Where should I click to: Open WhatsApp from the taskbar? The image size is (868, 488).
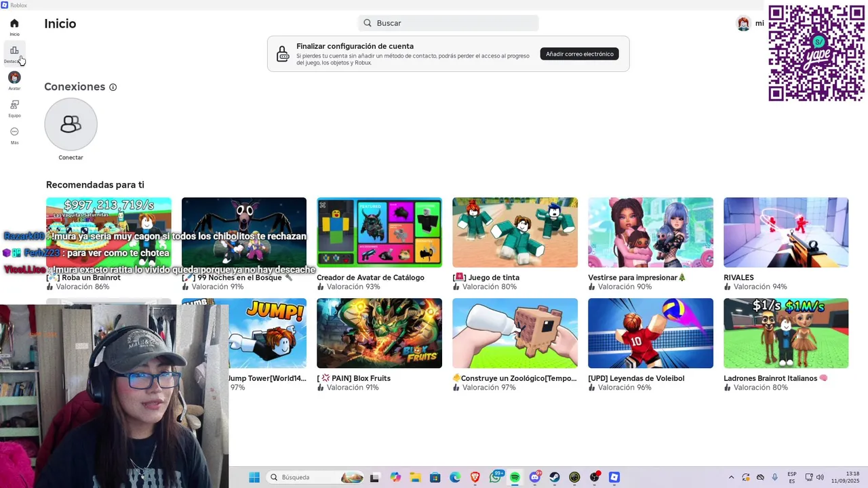(x=496, y=477)
